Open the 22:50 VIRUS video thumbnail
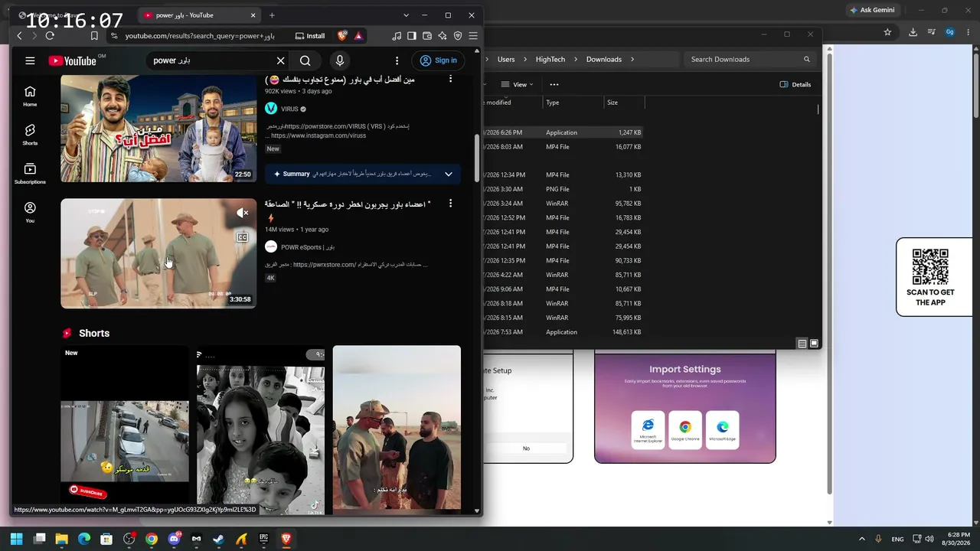Viewport: 980px width, 551px height. click(x=158, y=129)
